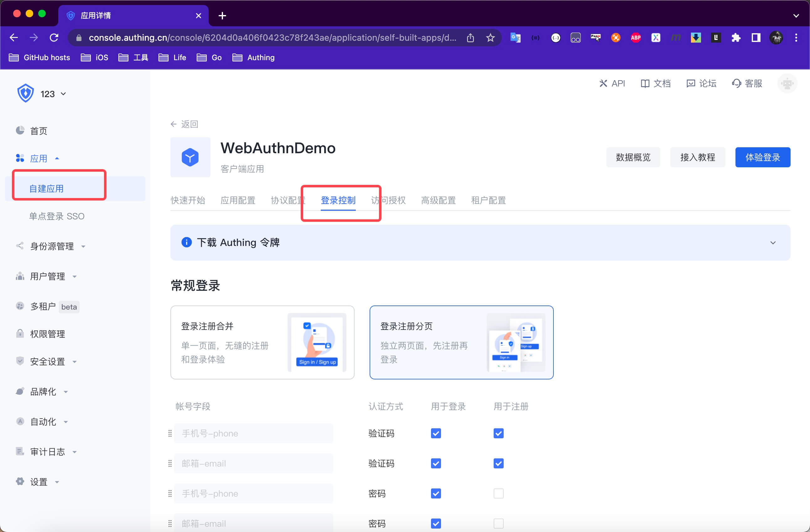
Task: Click the robot user avatar at top right
Action: 787,83
